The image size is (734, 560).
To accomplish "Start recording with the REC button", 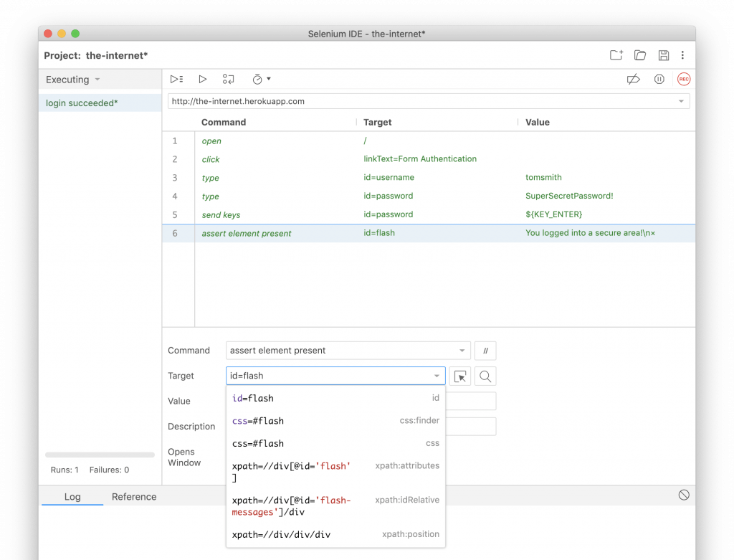I will (x=683, y=79).
